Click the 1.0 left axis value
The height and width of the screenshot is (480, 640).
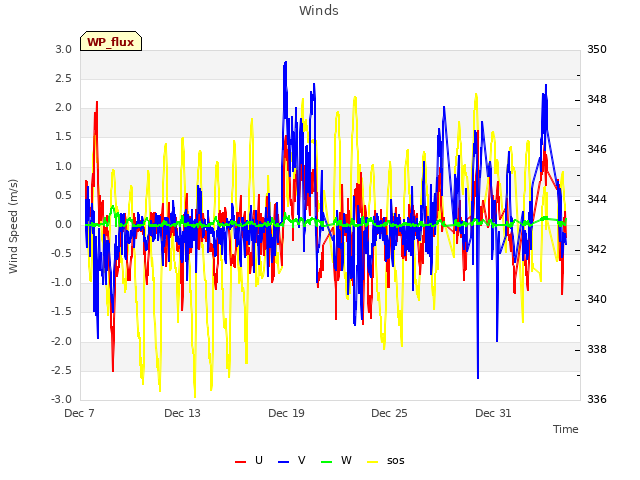tap(64, 166)
